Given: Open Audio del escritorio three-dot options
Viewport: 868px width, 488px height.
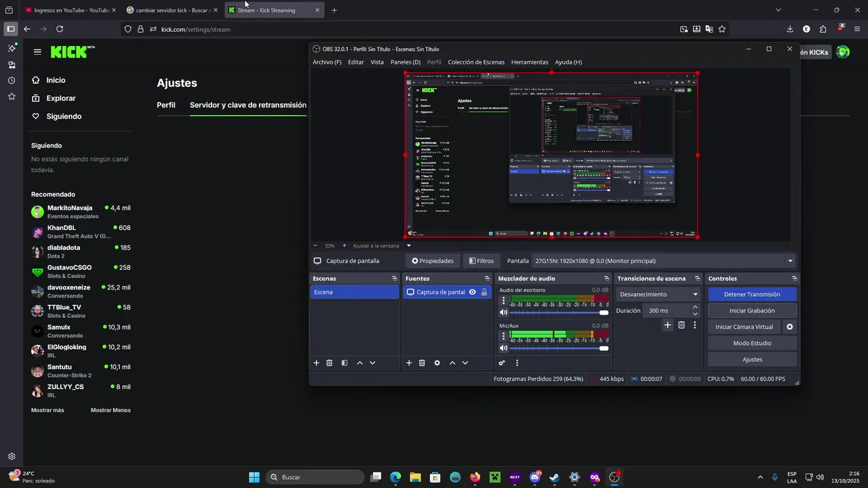Looking at the screenshot, I should [503, 300].
